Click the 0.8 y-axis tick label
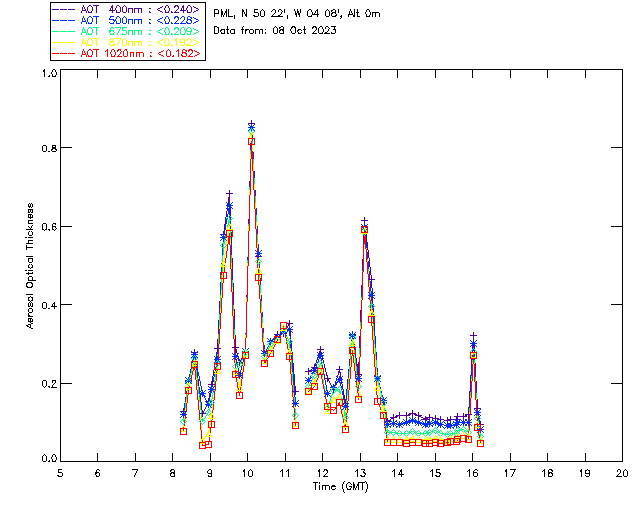 pyautogui.click(x=49, y=148)
